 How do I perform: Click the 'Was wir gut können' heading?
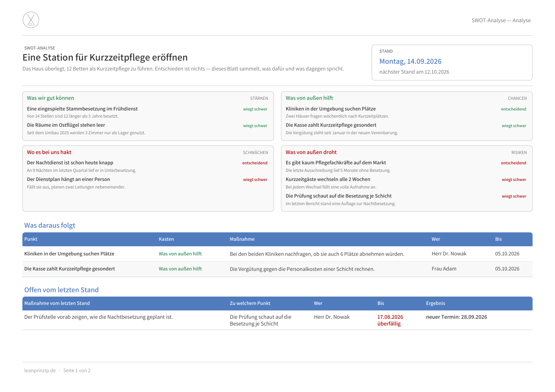coord(50,98)
